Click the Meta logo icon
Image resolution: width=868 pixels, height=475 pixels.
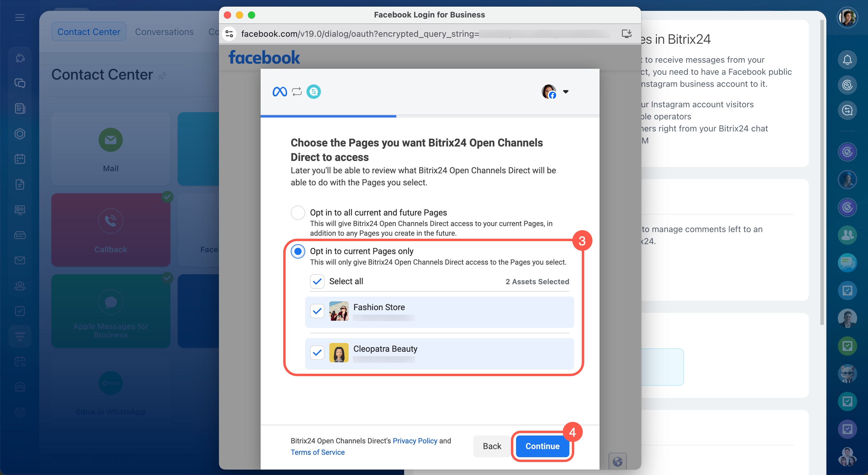point(279,92)
